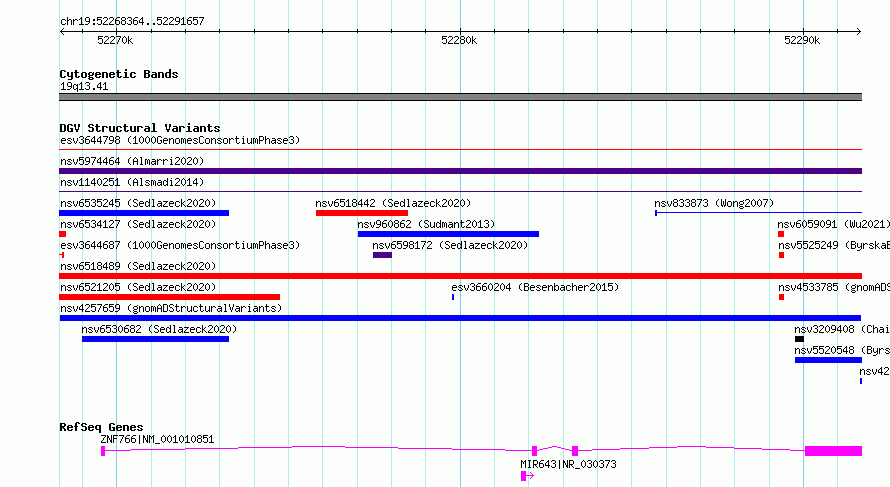
Task: Click the chr19:52268364..52291657 coordinate label
Action: pyautogui.click(x=132, y=22)
